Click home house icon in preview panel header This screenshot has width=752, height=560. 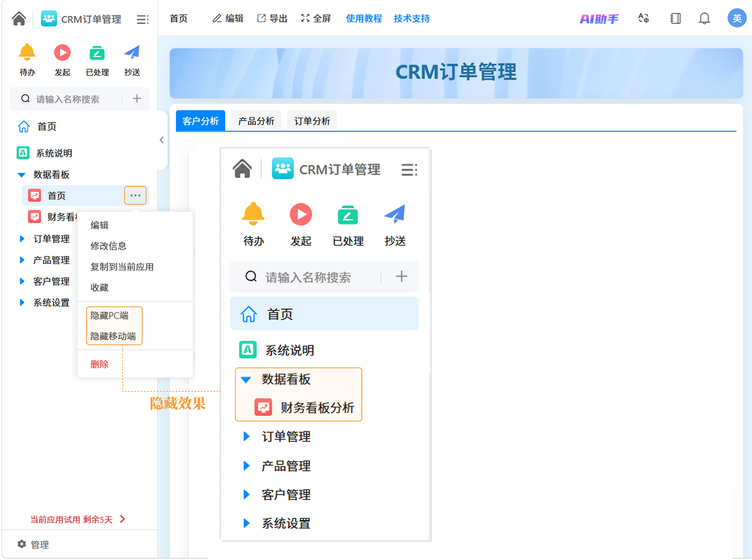(242, 169)
